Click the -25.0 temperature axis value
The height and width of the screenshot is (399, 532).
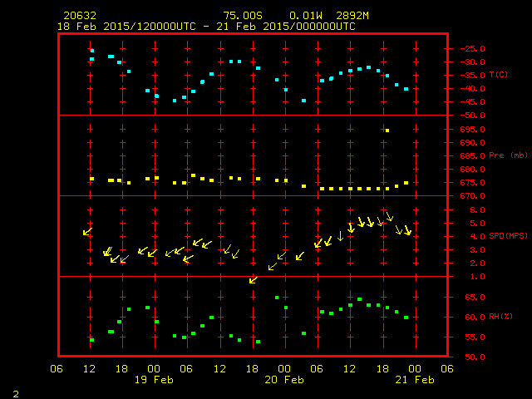click(x=473, y=48)
